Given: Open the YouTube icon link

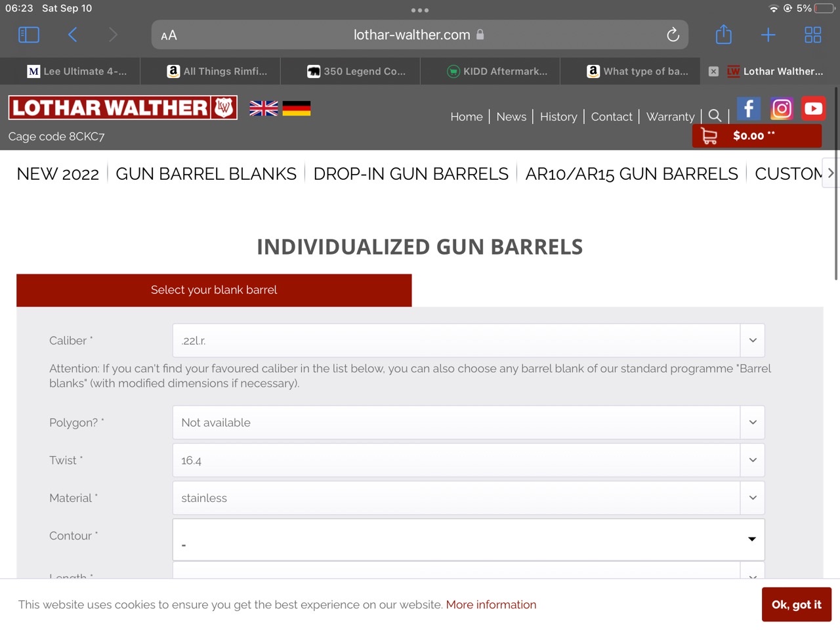Looking at the screenshot, I should [x=813, y=108].
